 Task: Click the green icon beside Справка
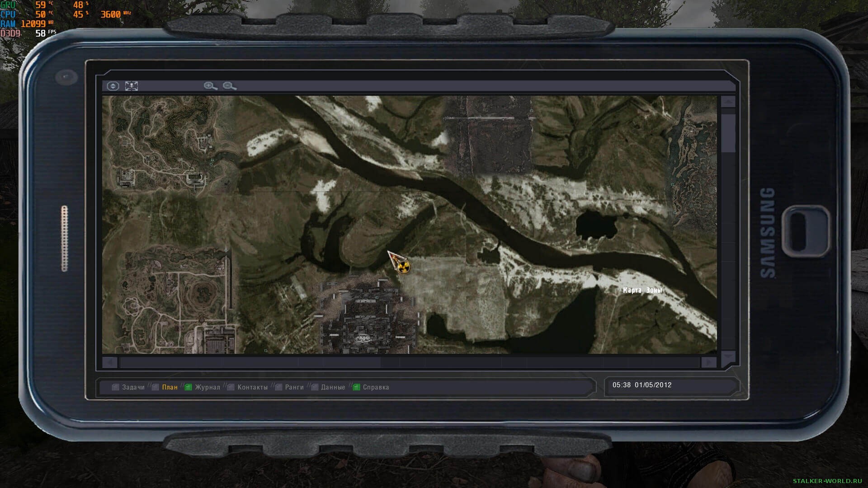[x=356, y=387]
